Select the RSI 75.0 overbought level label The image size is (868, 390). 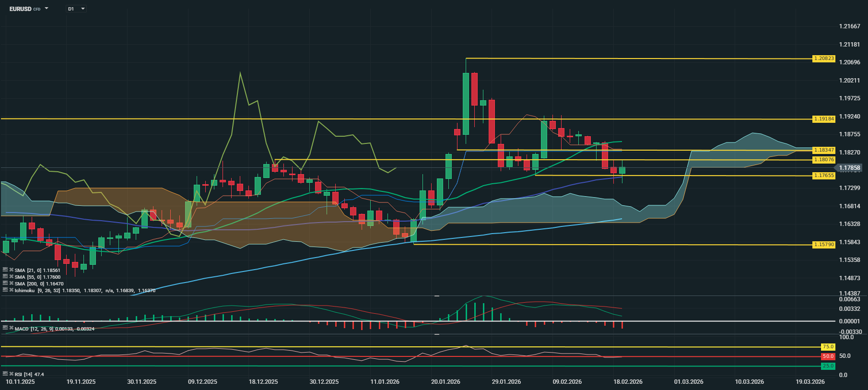[828, 347]
